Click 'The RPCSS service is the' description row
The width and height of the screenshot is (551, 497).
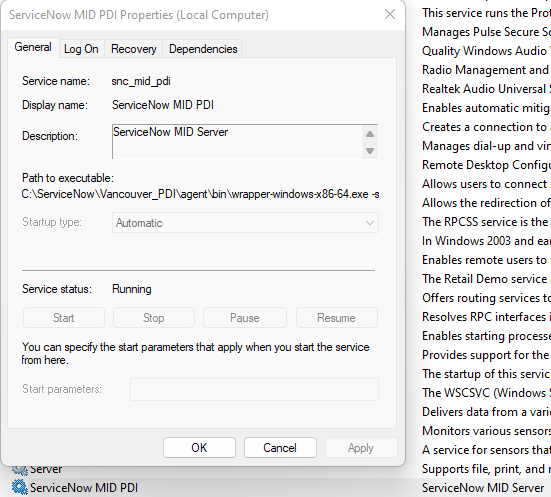(486, 221)
